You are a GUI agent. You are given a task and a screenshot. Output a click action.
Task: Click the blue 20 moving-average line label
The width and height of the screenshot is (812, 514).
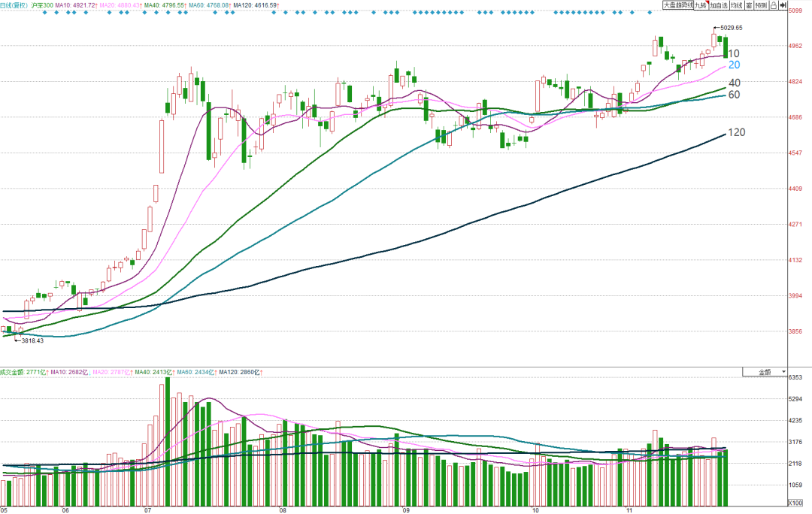click(x=734, y=65)
